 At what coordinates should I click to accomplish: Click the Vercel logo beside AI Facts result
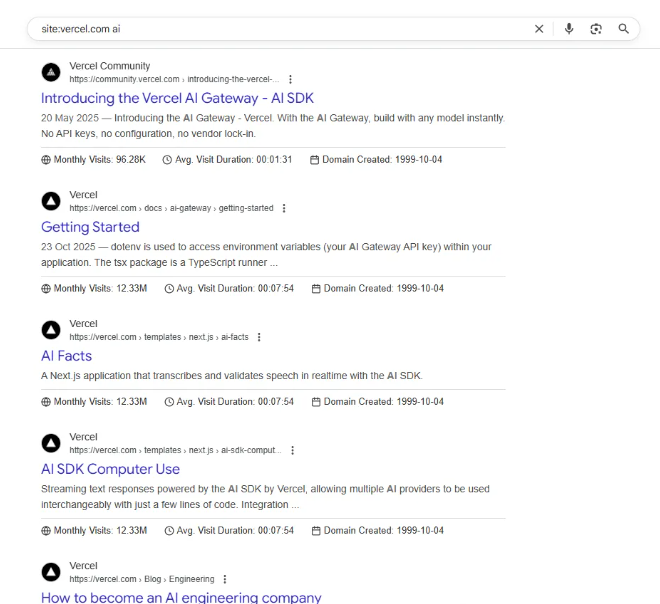point(51,330)
